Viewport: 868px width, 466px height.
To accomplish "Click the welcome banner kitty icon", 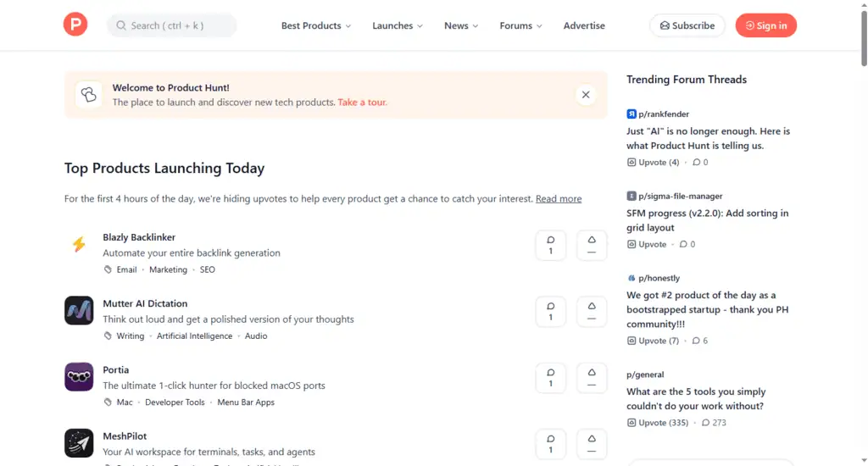I will coord(88,95).
